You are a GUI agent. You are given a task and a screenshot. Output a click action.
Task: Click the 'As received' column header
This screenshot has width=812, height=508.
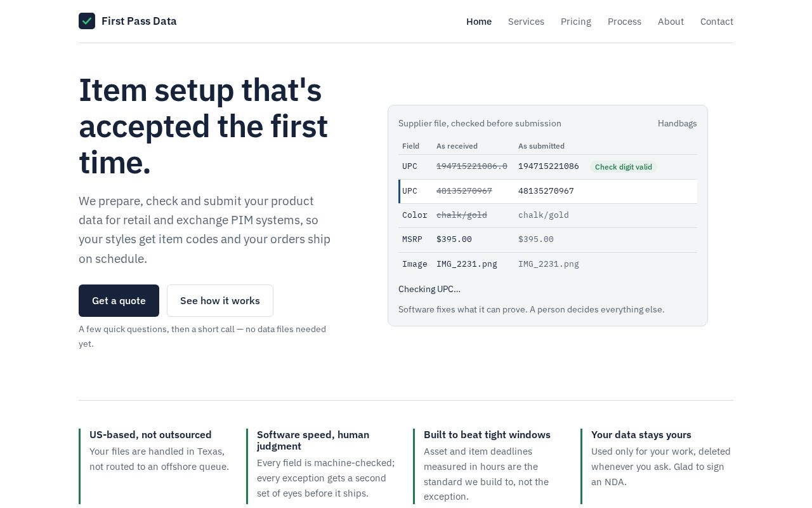457,146
